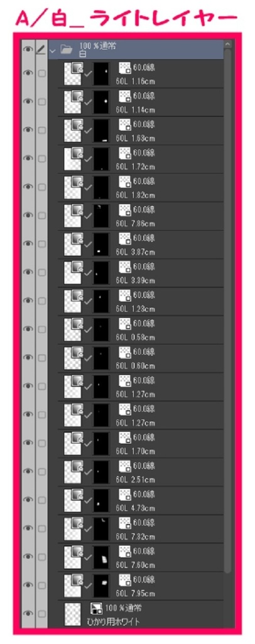Viewport: 255px width, 644px height.
Task: Check the lock box beside layer 60L 3.87cm
Action: click(x=41, y=244)
